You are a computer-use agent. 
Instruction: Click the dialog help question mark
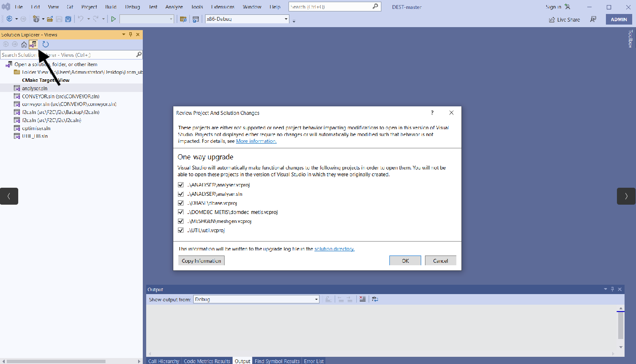[432, 113]
